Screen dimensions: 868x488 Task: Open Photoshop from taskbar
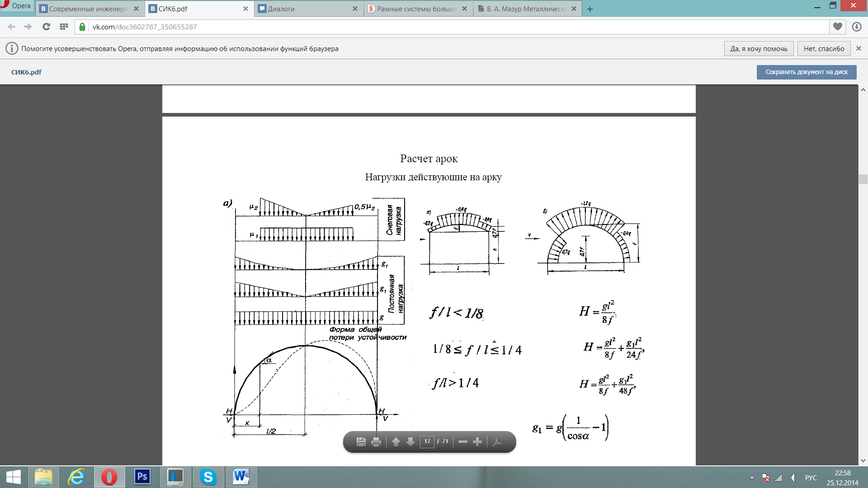pyautogui.click(x=142, y=477)
